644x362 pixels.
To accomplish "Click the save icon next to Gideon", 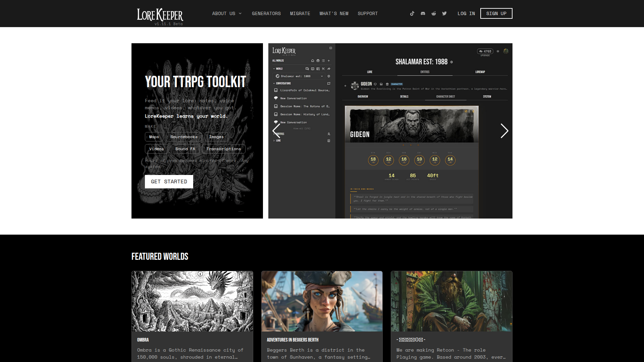I will pos(381,84).
